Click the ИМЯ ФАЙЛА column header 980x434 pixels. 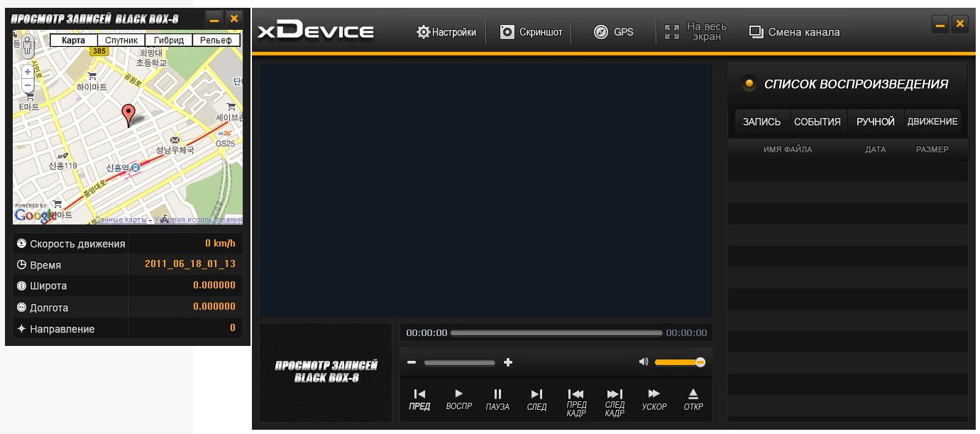coord(788,149)
